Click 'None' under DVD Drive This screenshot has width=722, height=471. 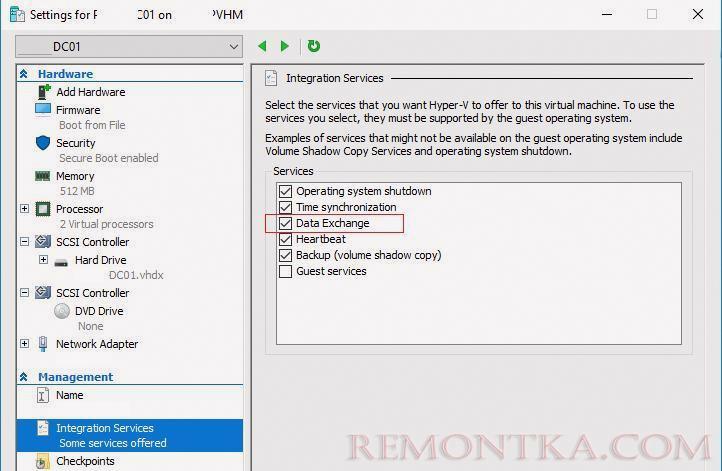[90, 326]
